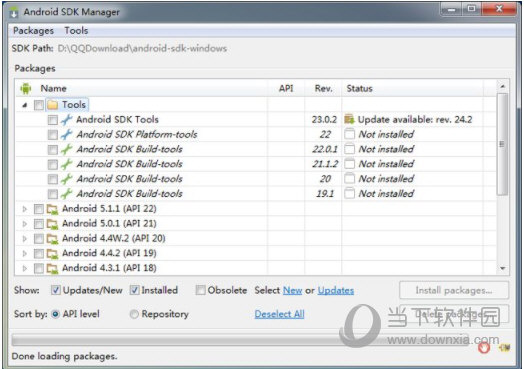The width and height of the screenshot is (524, 369).
Task: Click the update available status icon
Action: click(x=349, y=119)
